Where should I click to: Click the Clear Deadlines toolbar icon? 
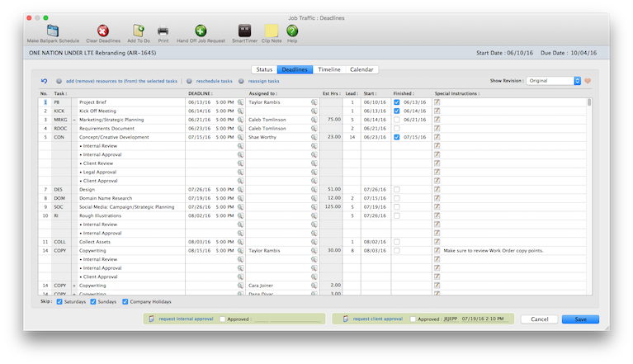click(102, 31)
